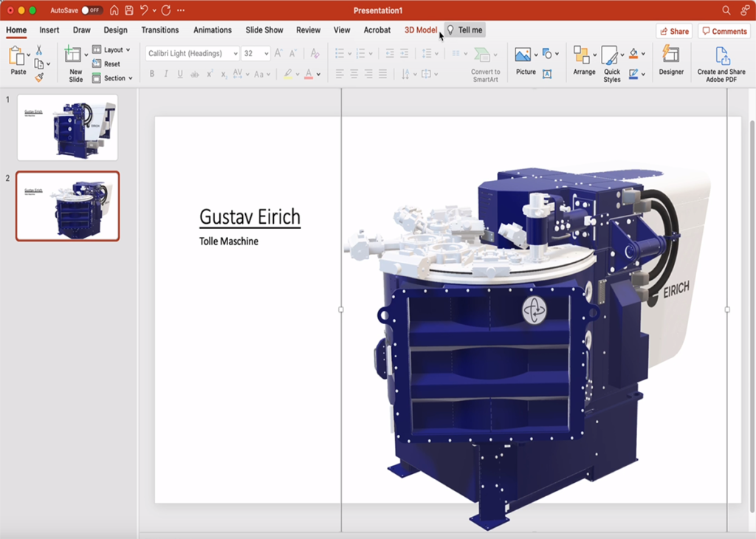This screenshot has height=539, width=756.
Task: Click the Numbering list icon
Action: [360, 53]
